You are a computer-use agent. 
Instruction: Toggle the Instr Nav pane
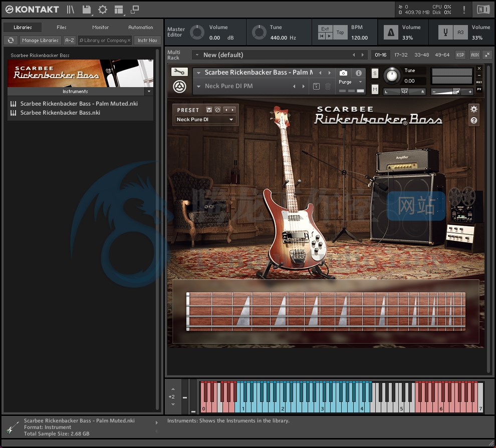pos(147,40)
